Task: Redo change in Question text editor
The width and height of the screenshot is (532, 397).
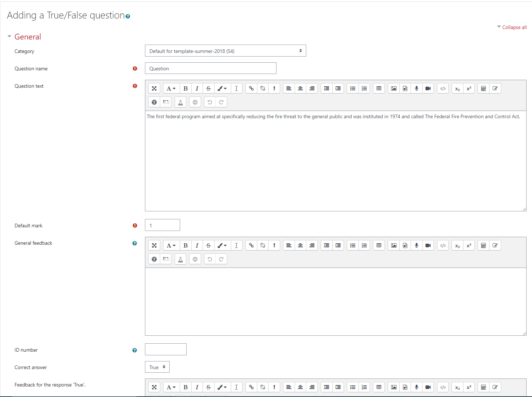Action: click(221, 102)
